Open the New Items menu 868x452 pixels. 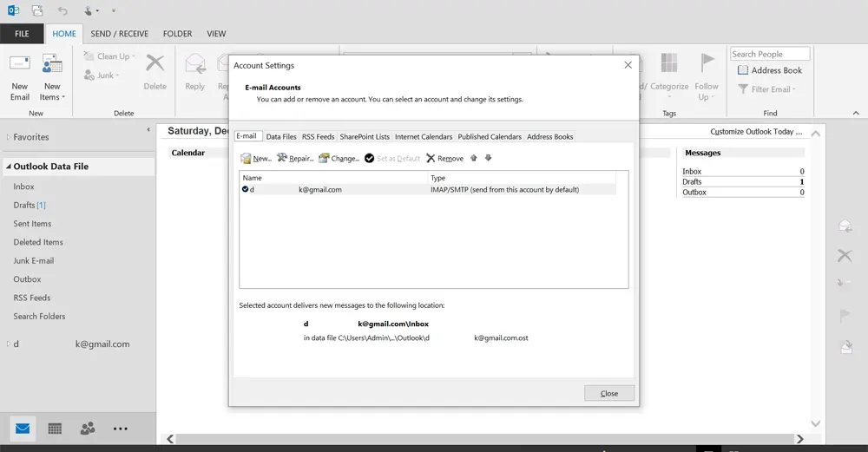52,77
